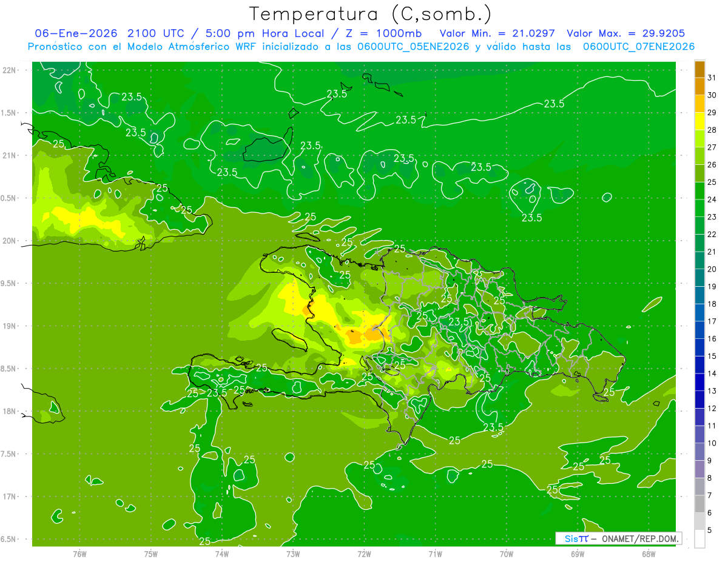Click the "72W" longitude axis label
This screenshot has width=728, height=562.
[364, 554]
